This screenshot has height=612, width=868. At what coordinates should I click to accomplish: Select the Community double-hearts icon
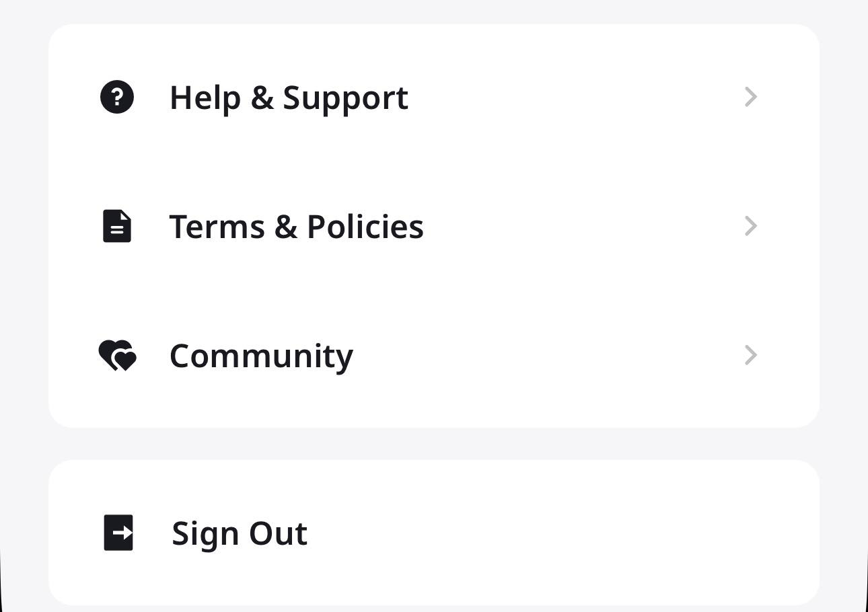(x=118, y=355)
